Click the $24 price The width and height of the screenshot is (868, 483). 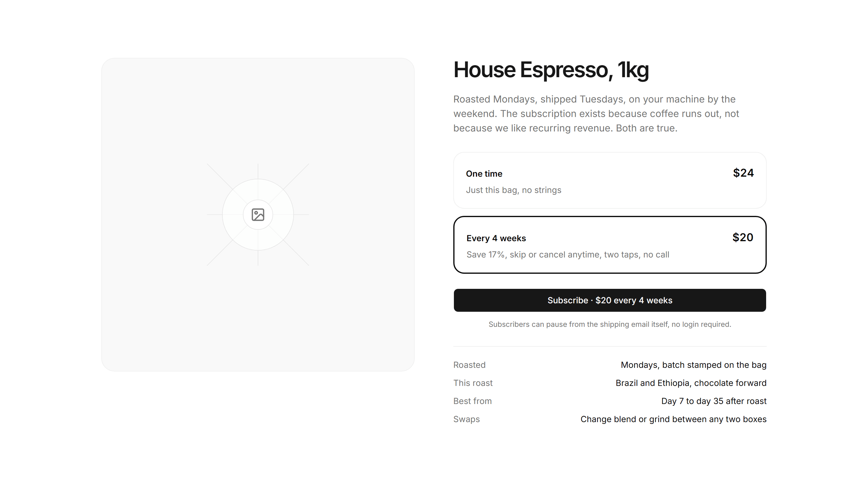point(743,173)
